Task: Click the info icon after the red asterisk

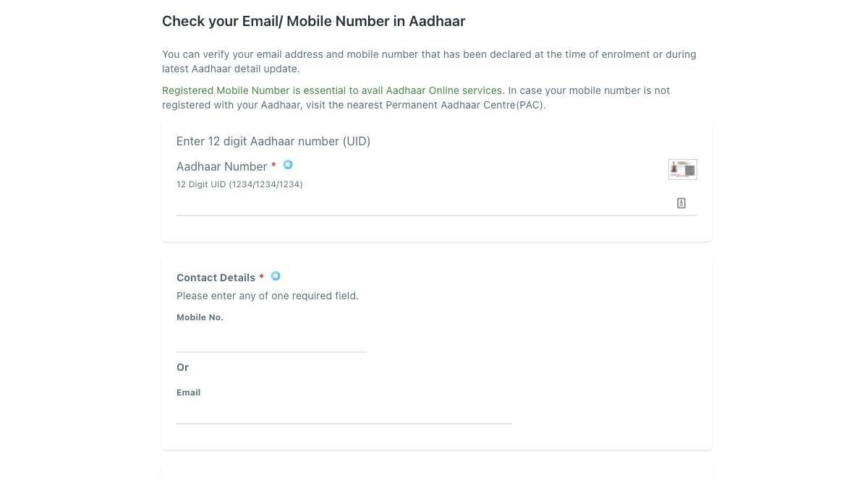Action: (x=288, y=165)
